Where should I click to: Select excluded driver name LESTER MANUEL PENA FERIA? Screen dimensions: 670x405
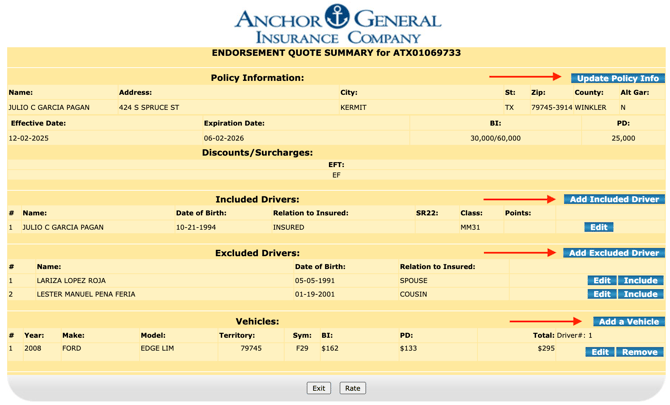(86, 294)
